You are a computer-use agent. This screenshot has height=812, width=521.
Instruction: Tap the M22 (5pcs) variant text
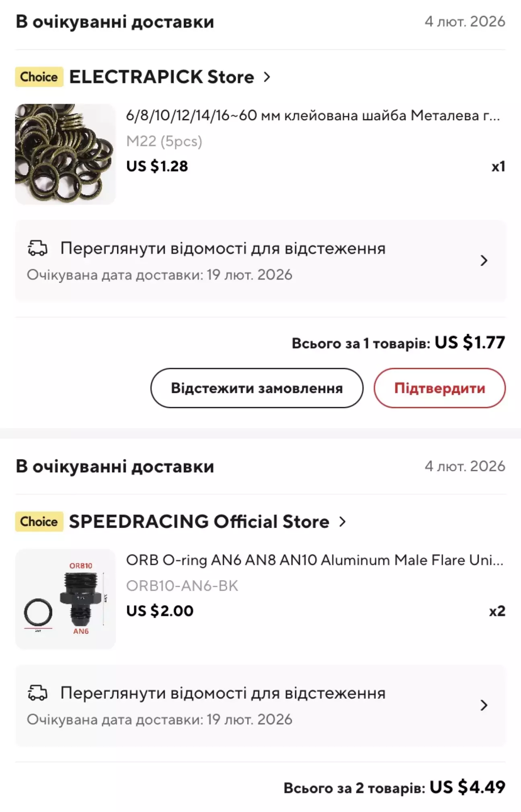[x=164, y=141]
